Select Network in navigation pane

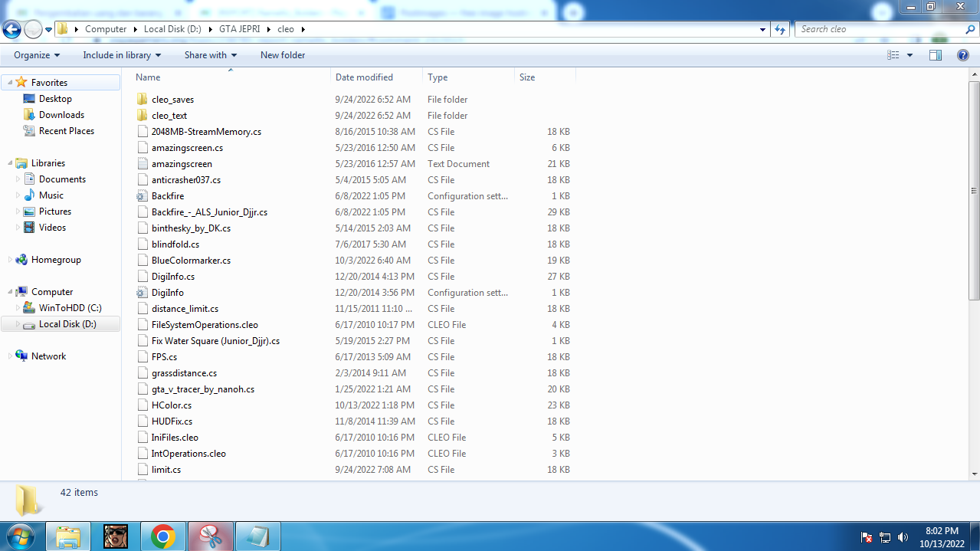coord(48,356)
